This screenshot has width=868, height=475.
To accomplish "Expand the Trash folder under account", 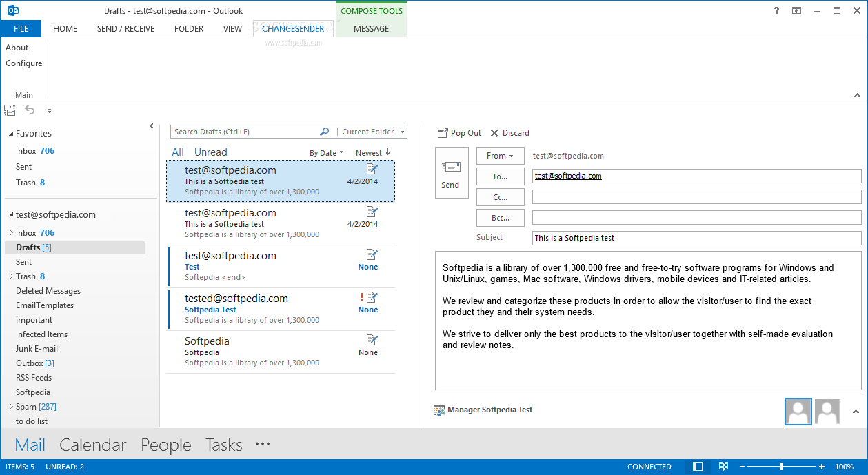I will click(10, 276).
